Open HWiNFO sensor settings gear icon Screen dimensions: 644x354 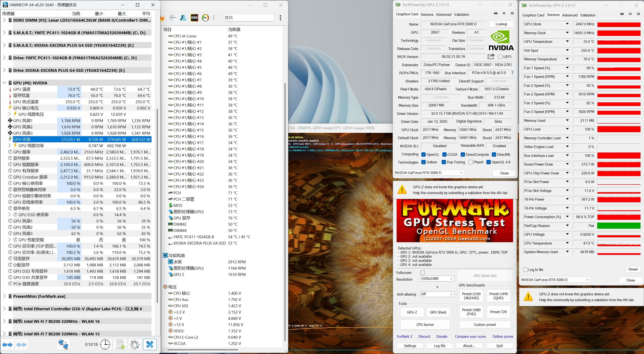pyautogui.click(x=135, y=344)
